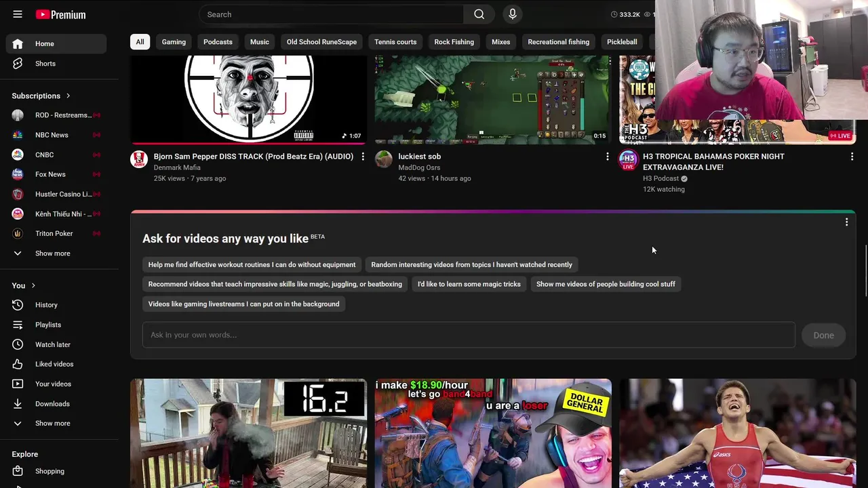This screenshot has width=868, height=488.
Task: Open Shopping under Explore
Action: tap(56, 471)
